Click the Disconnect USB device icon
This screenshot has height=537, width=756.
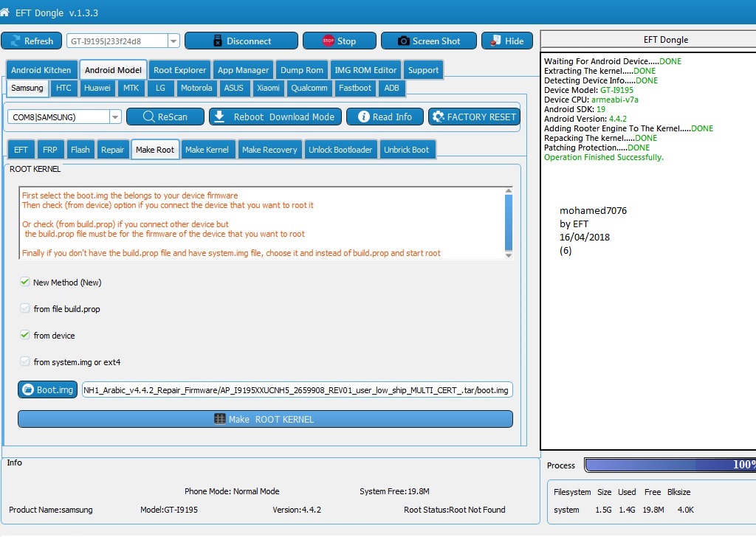tap(218, 41)
